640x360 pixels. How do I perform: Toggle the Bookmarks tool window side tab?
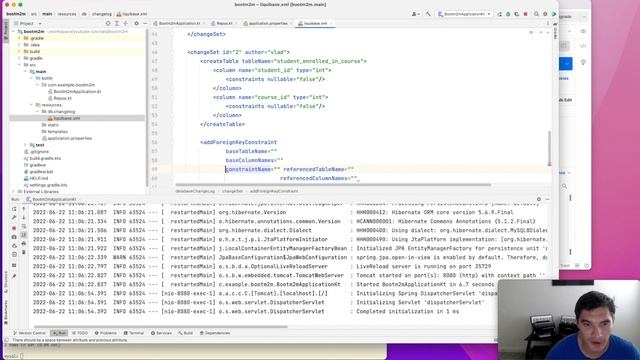tap(6, 313)
